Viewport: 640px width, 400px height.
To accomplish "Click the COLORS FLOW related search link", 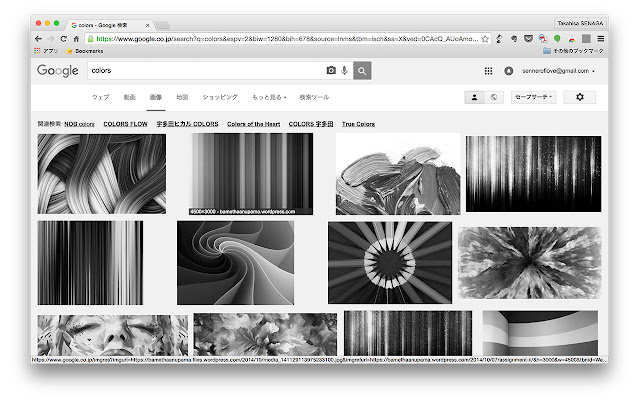I will (125, 124).
